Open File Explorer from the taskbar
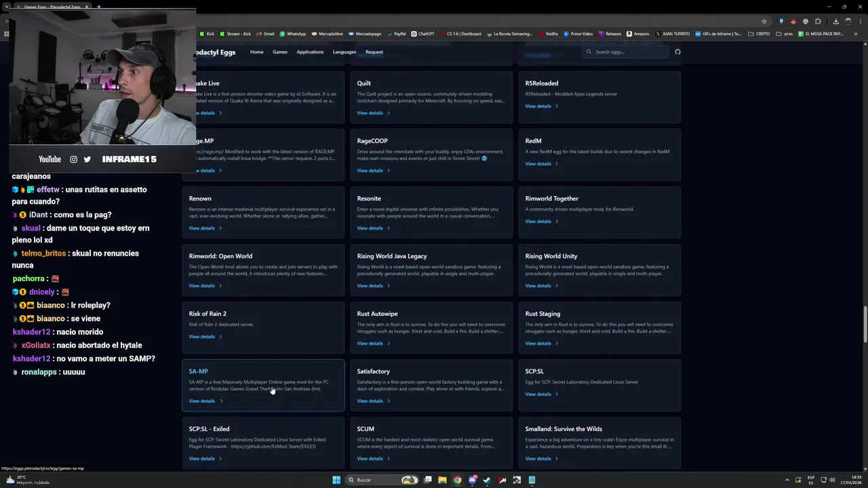 (442, 480)
